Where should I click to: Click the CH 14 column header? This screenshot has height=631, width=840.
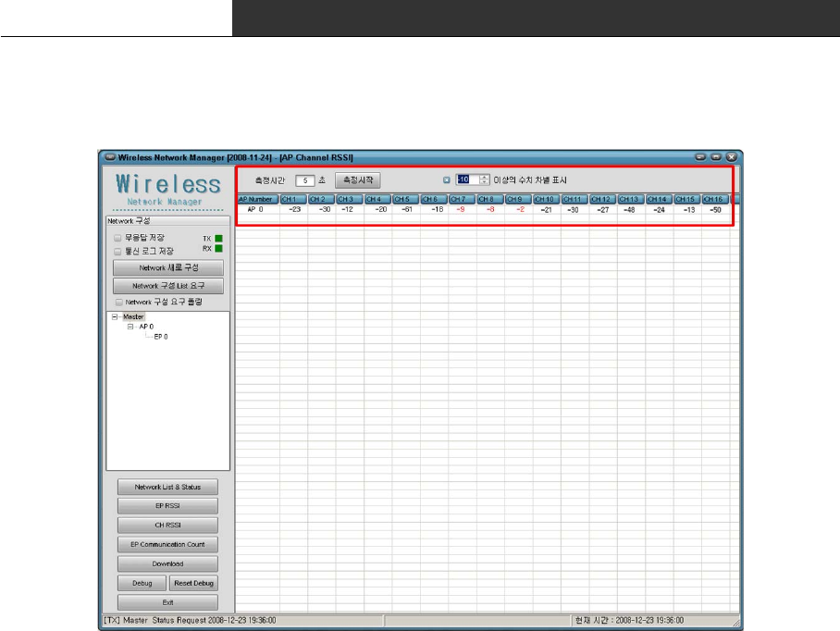660,199
